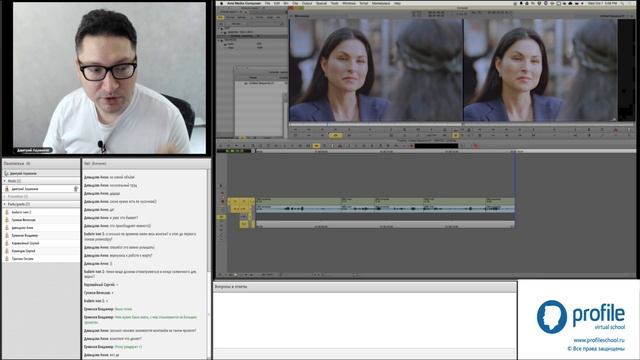
Task: Click the black timecode display in timeline toolbar
Action: (436, 146)
